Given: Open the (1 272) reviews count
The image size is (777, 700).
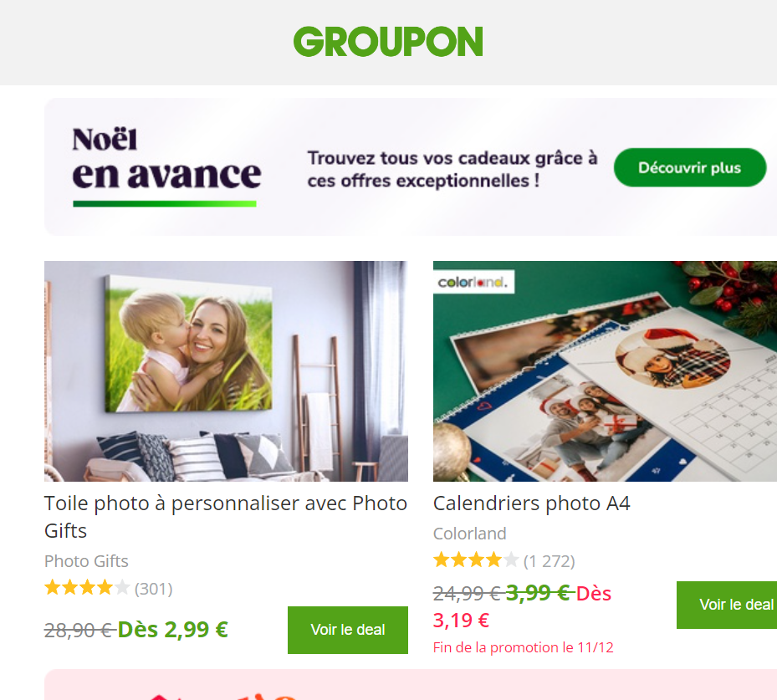Looking at the screenshot, I should (549, 561).
